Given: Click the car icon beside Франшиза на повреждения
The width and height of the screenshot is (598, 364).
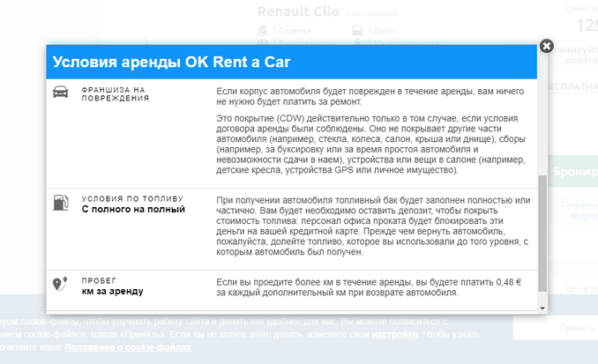Looking at the screenshot, I should tap(61, 92).
